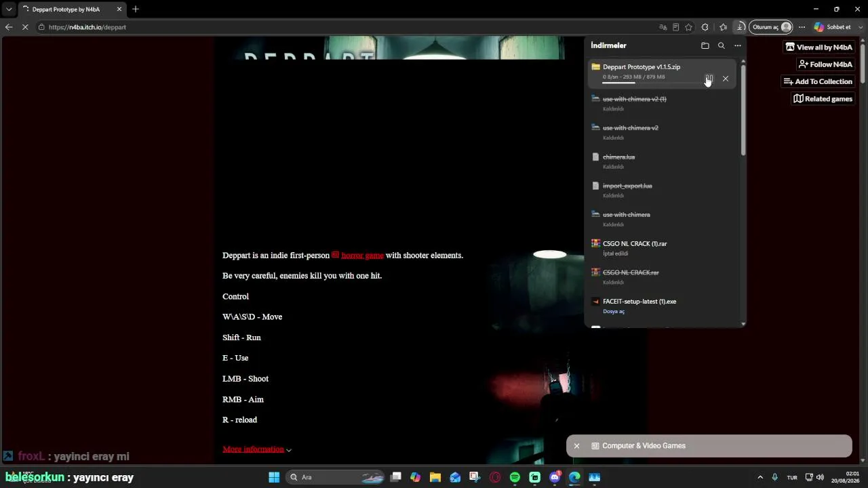Show hidden system tray icons
Viewport: 868px width, 488px height.
click(760, 477)
